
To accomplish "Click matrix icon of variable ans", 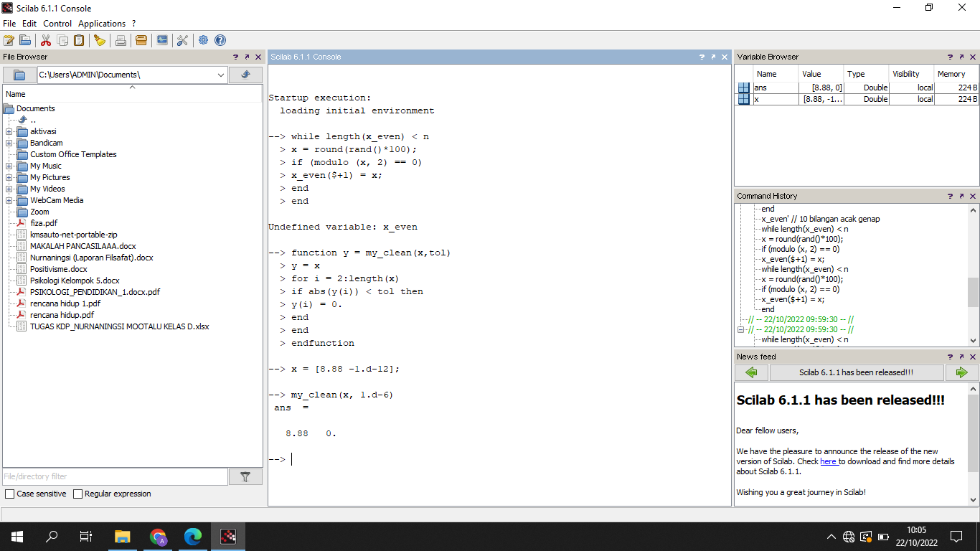I will coord(744,88).
